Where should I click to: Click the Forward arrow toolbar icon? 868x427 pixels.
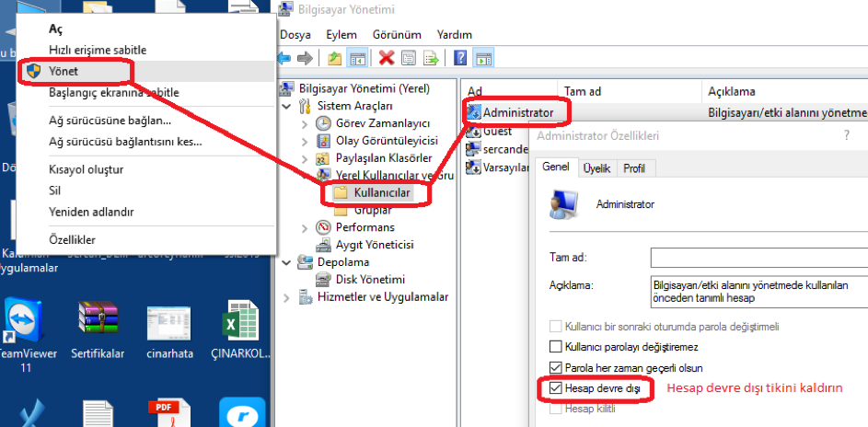pos(305,58)
